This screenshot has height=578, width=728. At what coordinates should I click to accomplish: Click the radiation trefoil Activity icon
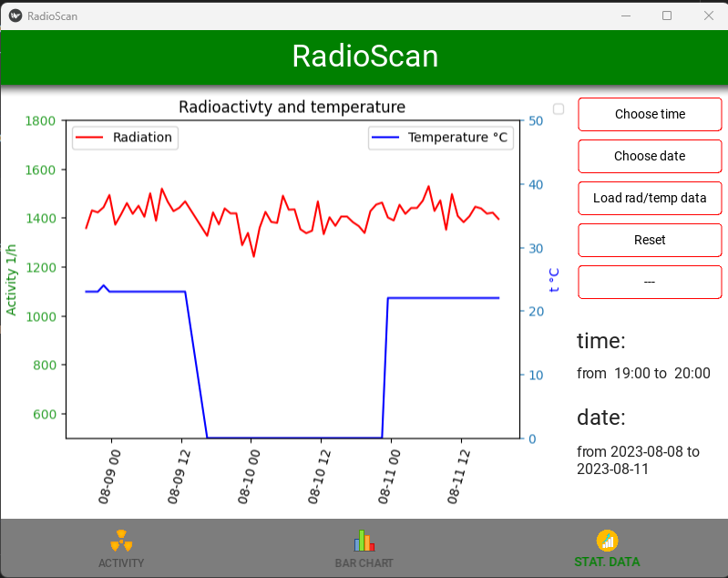(x=121, y=541)
